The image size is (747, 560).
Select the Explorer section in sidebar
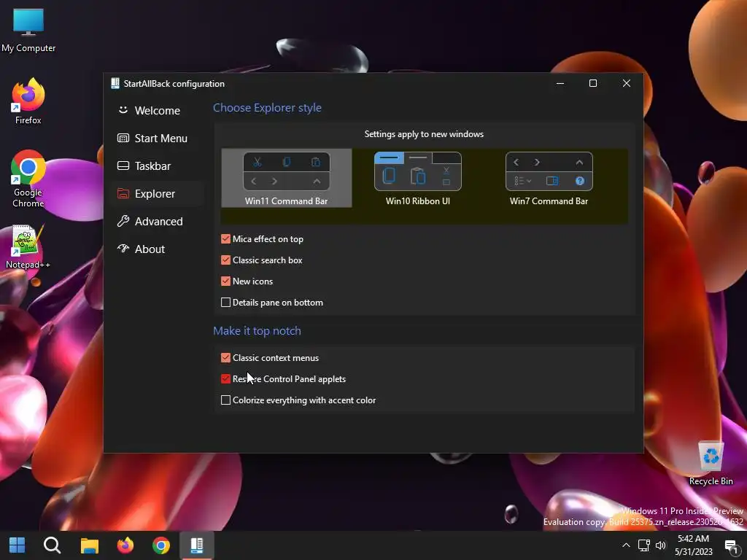pos(157,194)
